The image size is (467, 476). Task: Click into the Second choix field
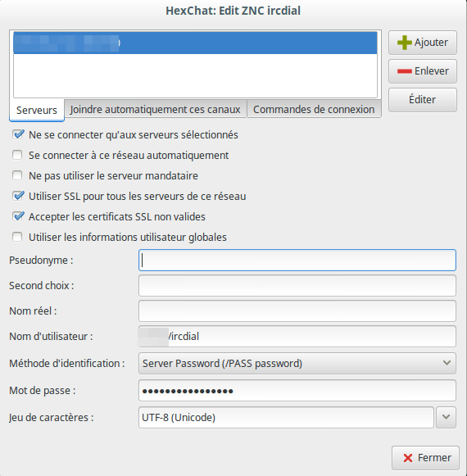pyautogui.click(x=297, y=285)
